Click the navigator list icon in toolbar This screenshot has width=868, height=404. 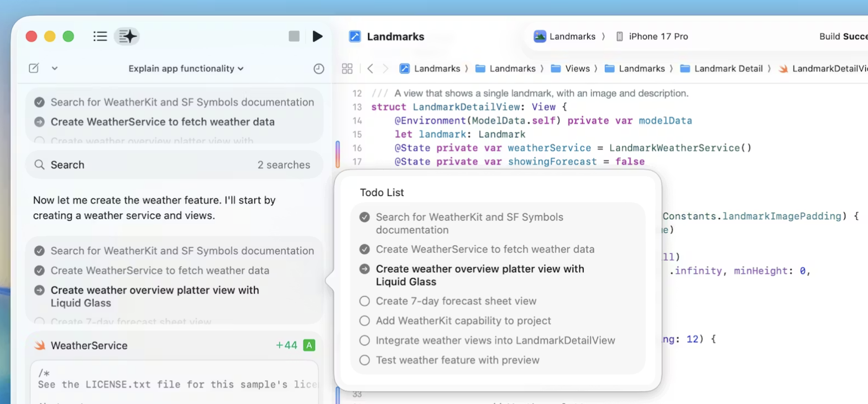100,37
